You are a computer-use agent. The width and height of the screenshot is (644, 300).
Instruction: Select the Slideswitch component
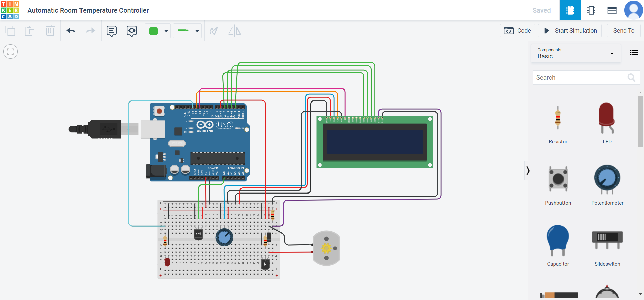607,246
